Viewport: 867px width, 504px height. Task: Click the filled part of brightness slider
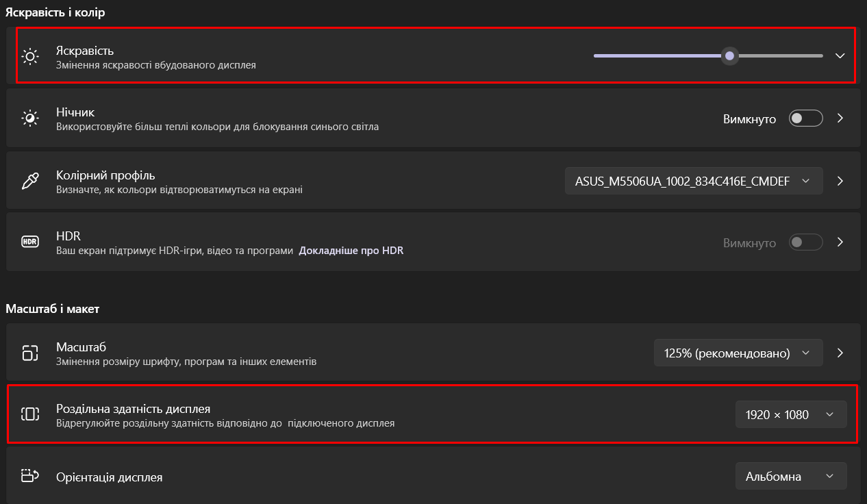click(657, 56)
